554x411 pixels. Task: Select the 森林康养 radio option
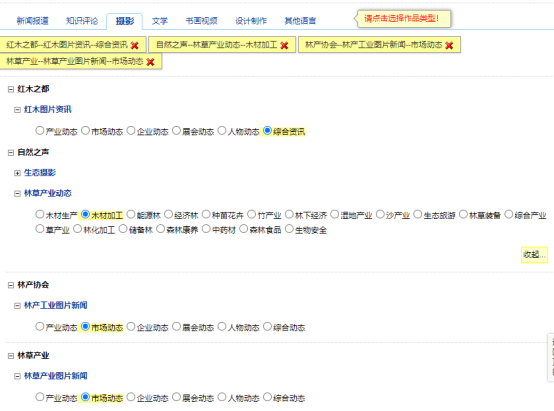[x=160, y=229]
